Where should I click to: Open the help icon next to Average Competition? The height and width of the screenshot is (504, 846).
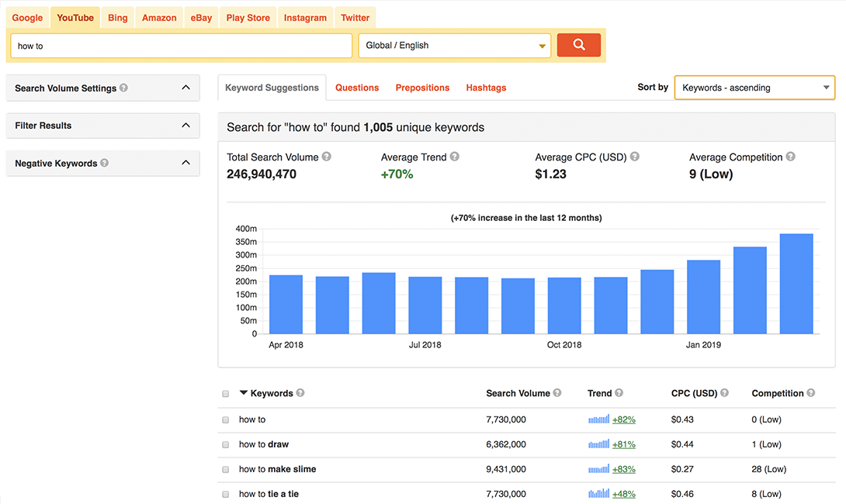click(790, 157)
